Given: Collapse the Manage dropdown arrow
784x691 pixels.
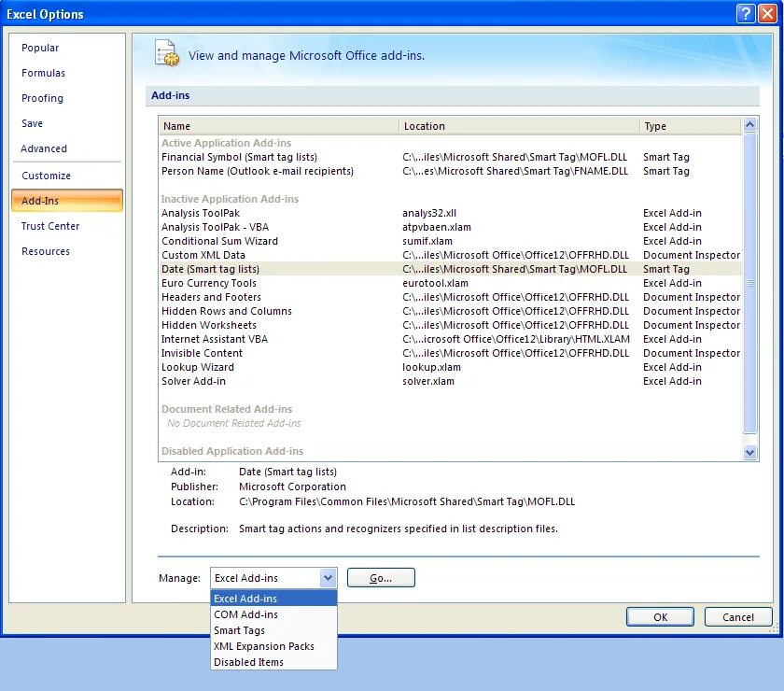Looking at the screenshot, I should pyautogui.click(x=328, y=578).
